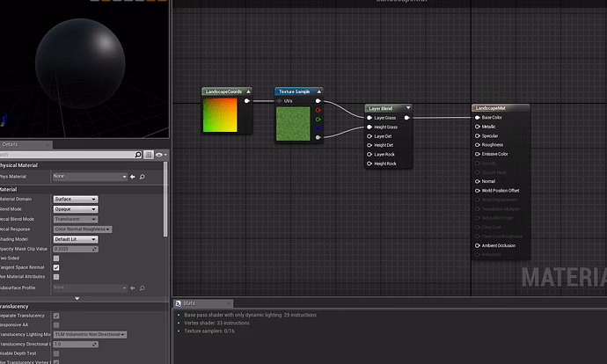
Task: Open the Material Domain Surface dropdown
Action: point(76,200)
